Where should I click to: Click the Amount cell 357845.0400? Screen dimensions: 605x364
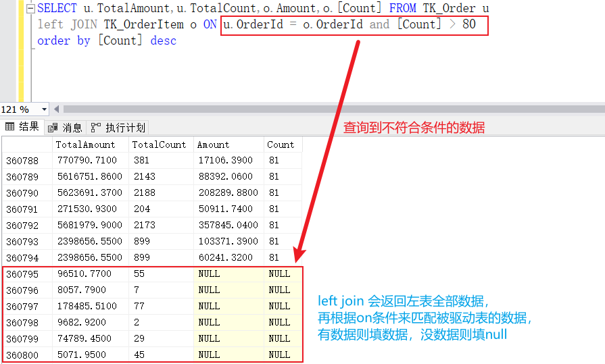click(x=228, y=225)
